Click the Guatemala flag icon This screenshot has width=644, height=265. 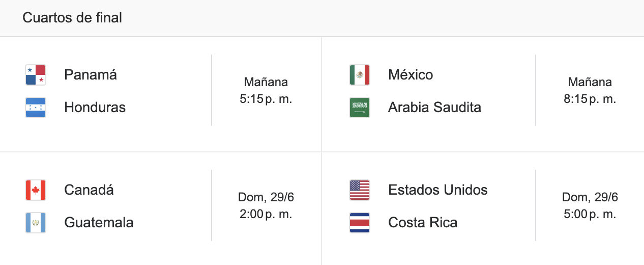tap(36, 223)
